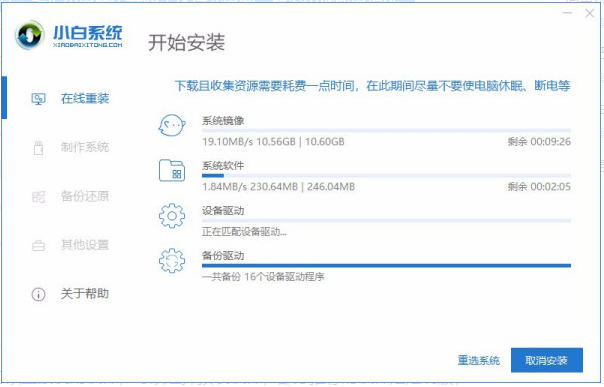Click the 备份还原 grid icon
This screenshot has width=604, height=387.
pyautogui.click(x=38, y=197)
